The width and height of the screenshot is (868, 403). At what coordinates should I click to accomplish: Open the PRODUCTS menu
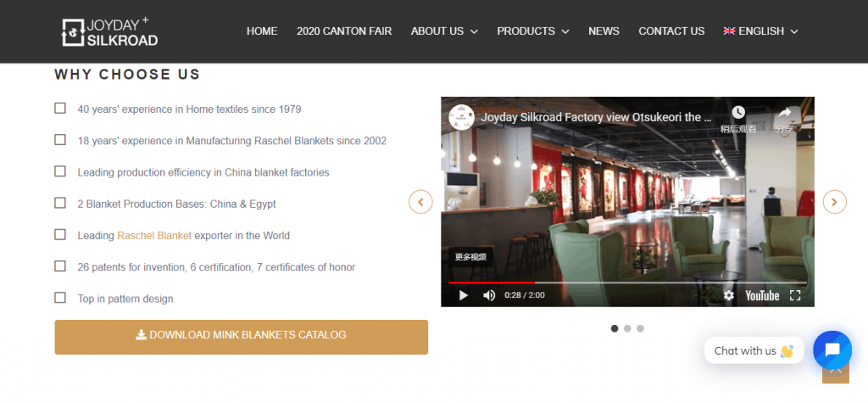[x=526, y=31]
